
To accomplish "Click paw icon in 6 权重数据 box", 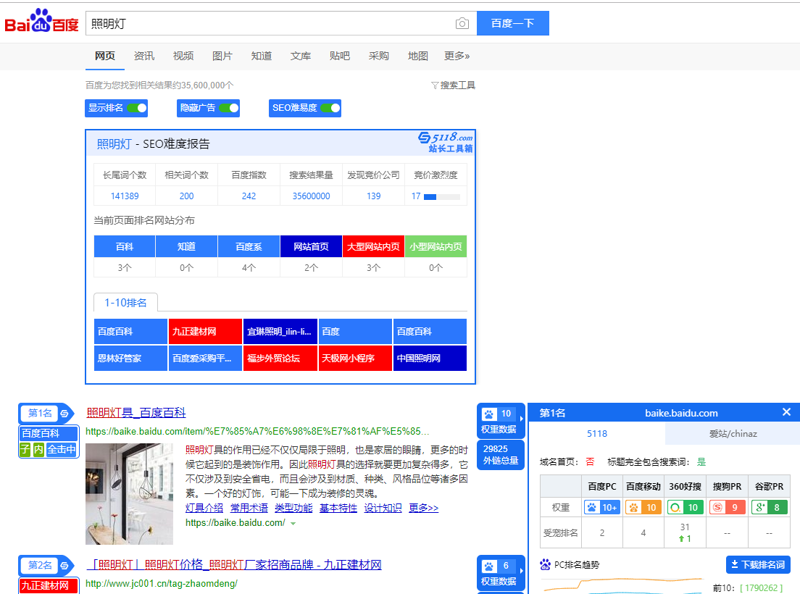I will click(x=489, y=566).
